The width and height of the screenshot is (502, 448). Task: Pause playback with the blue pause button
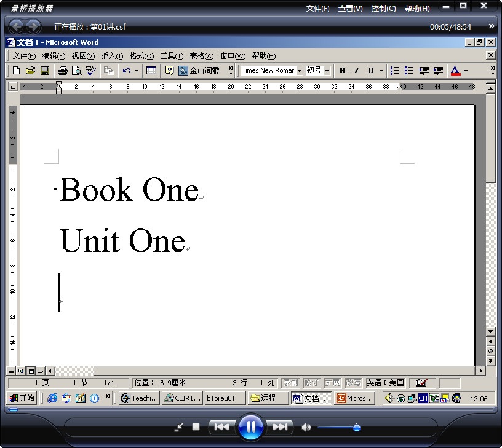[x=250, y=426]
